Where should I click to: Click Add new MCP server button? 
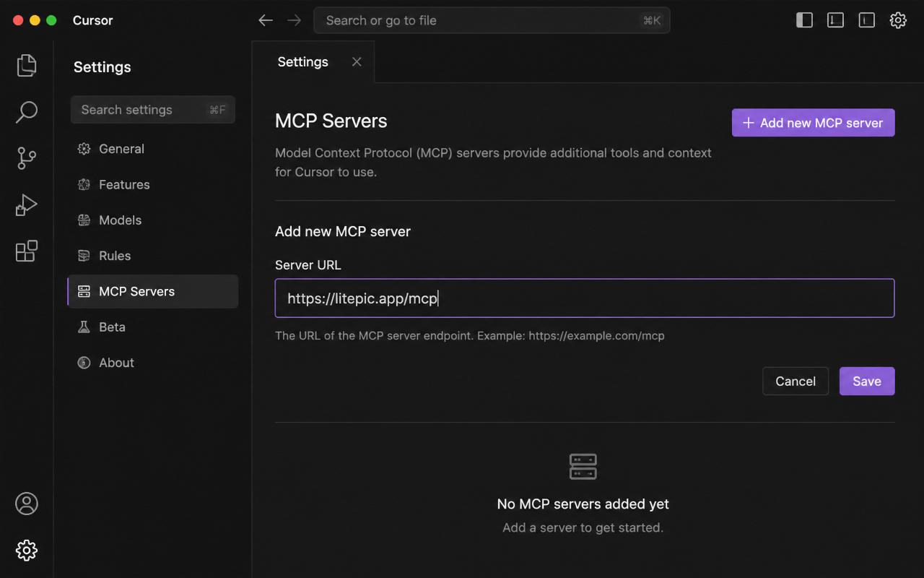pyautogui.click(x=814, y=123)
